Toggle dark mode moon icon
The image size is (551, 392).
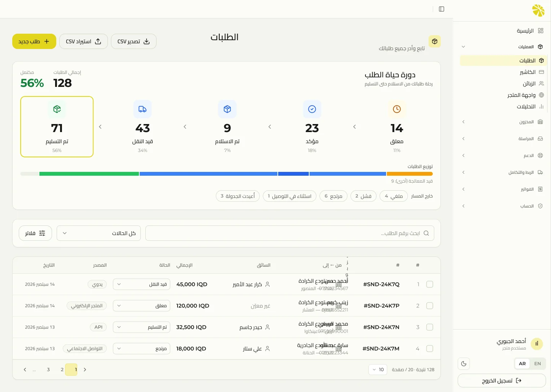[x=464, y=364]
